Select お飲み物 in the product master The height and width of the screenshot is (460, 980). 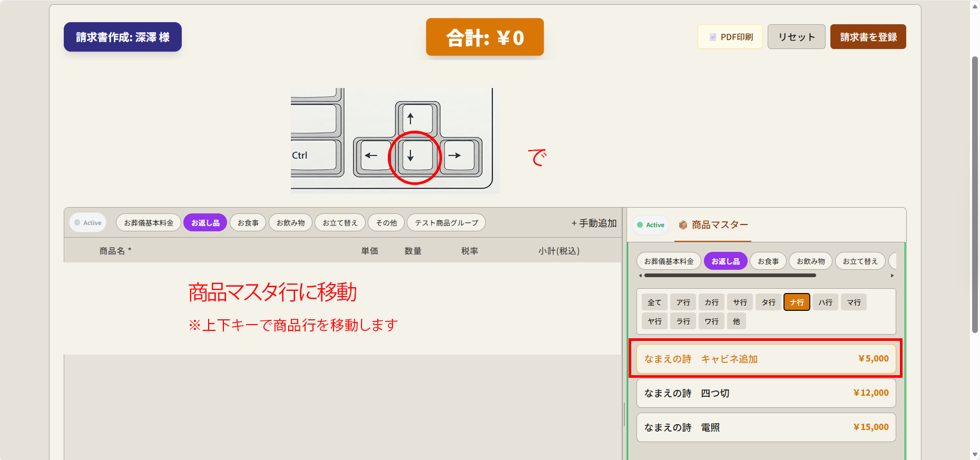[x=810, y=261]
